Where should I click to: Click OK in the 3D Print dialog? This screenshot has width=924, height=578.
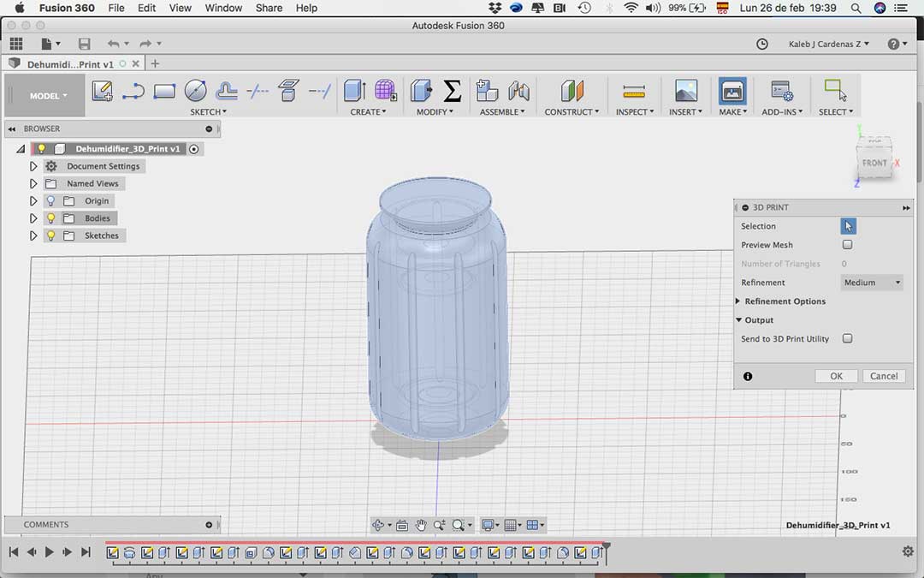point(836,376)
